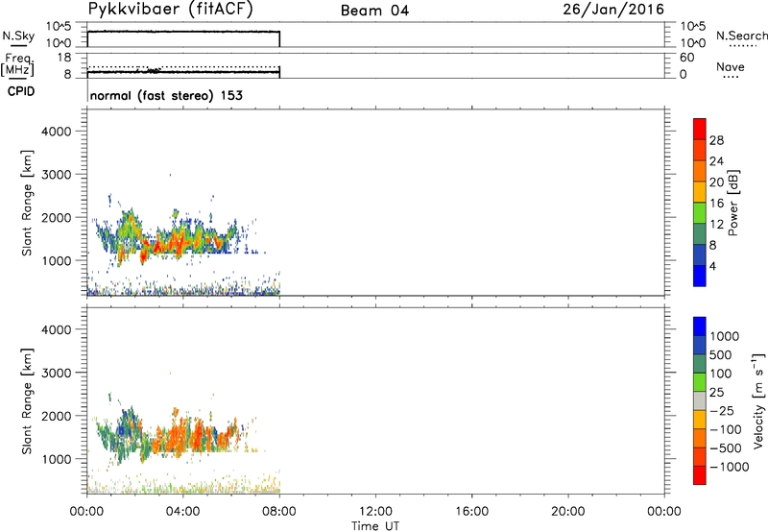Image resolution: width=768 pixels, height=532 pixels.
Task: Click the N.Sky noise trace line
Action: [183, 32]
